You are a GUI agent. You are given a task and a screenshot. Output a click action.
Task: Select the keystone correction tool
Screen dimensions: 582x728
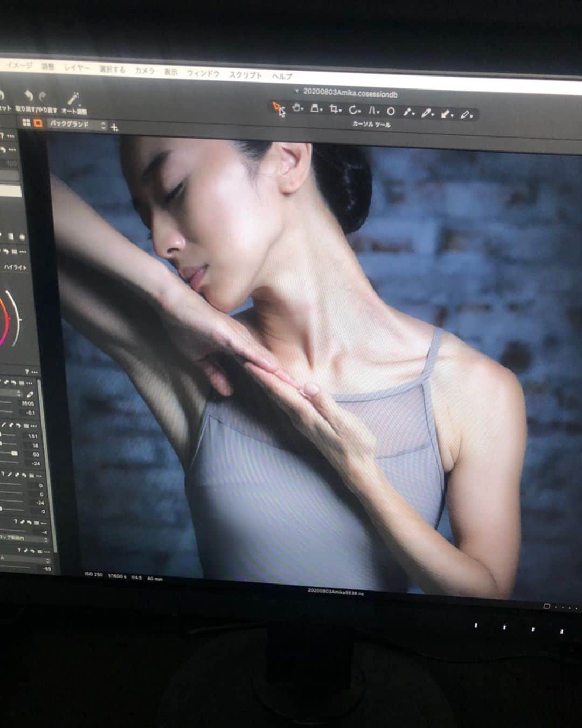[x=373, y=111]
